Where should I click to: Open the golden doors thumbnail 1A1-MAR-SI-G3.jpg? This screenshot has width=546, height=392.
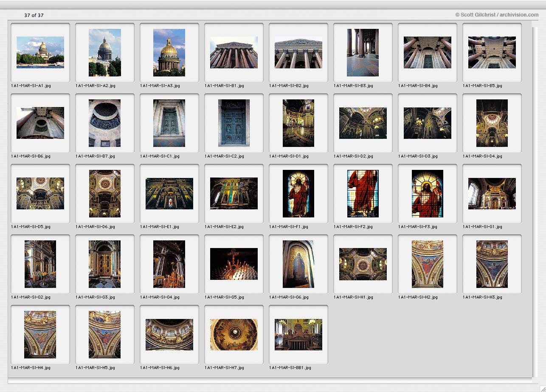[105, 264]
